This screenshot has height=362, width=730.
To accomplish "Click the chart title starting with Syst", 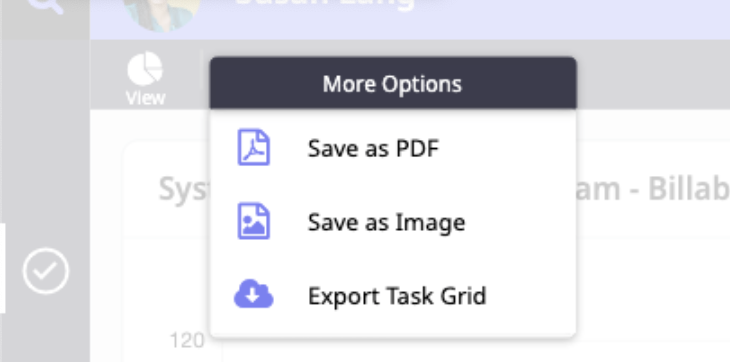I will click(x=184, y=188).
